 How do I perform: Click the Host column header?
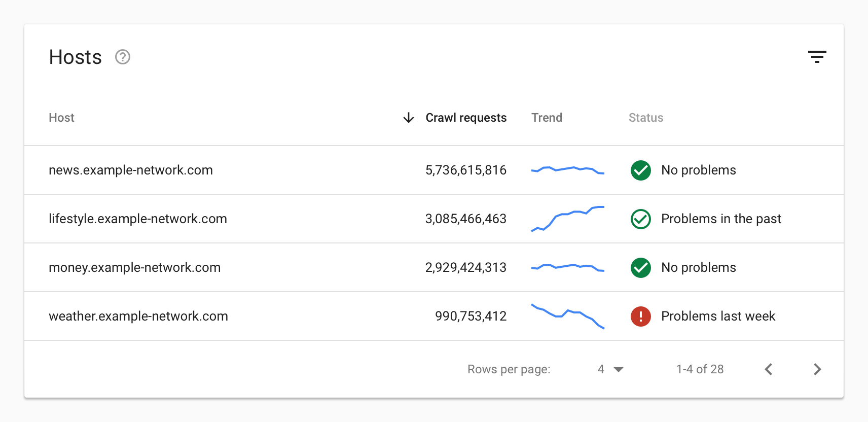pos(61,118)
